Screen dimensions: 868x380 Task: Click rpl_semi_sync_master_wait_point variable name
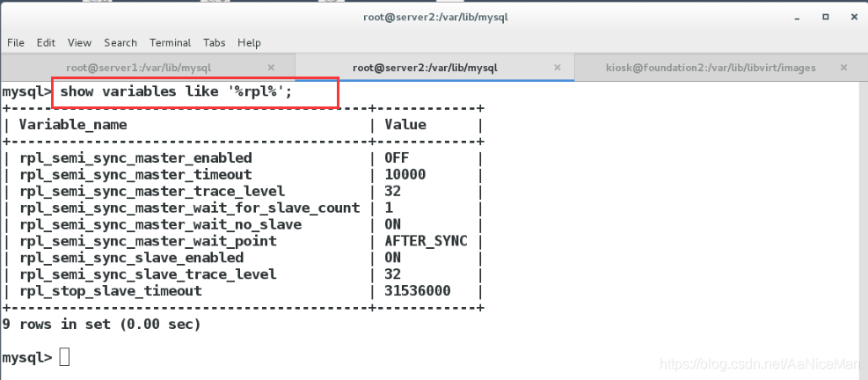(x=148, y=241)
